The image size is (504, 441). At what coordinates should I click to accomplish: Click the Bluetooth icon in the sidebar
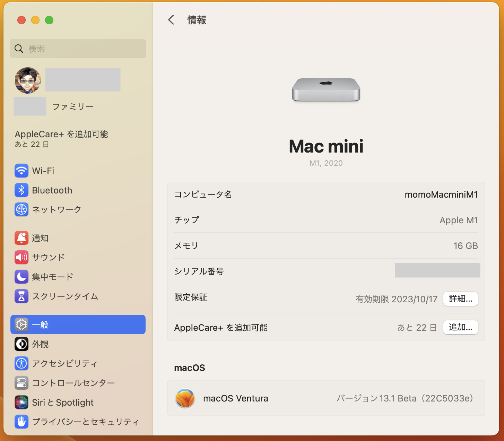point(21,190)
